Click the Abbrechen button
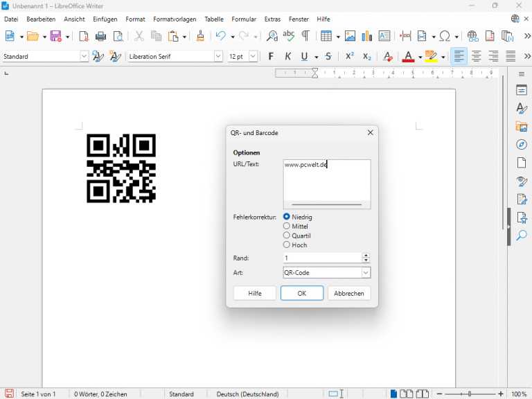Viewport: 532px width, 399px height. (349, 293)
